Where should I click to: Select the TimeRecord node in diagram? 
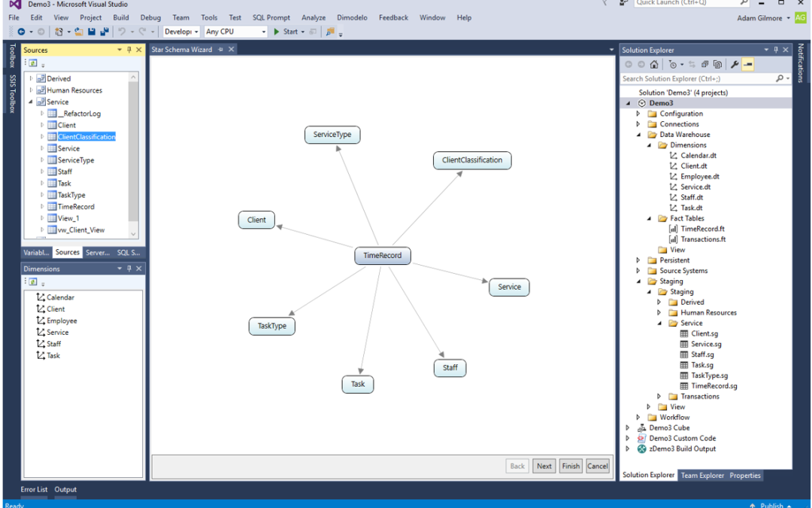coord(382,256)
